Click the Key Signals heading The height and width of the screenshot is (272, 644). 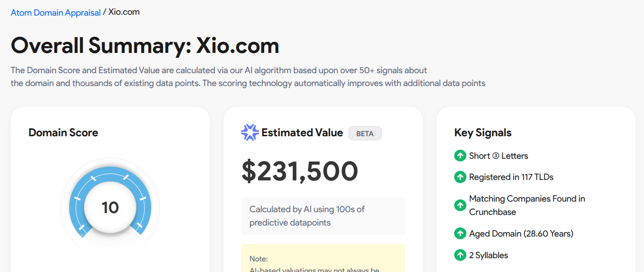483,133
